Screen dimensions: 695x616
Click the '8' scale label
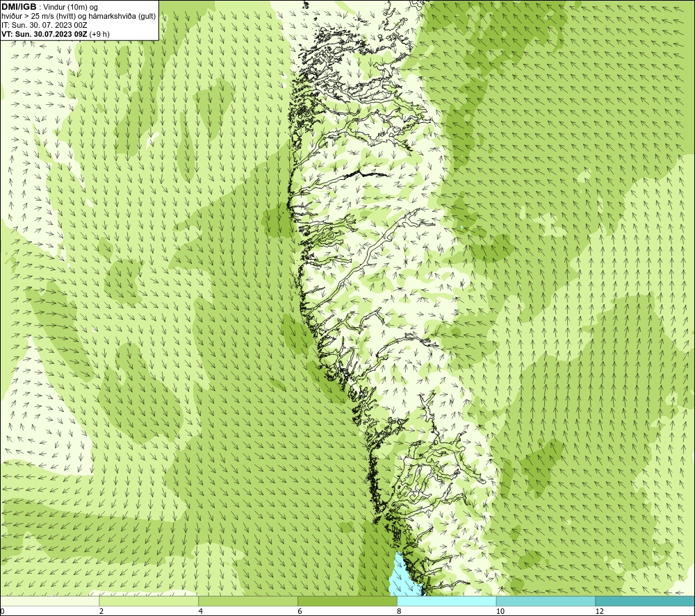click(400, 611)
